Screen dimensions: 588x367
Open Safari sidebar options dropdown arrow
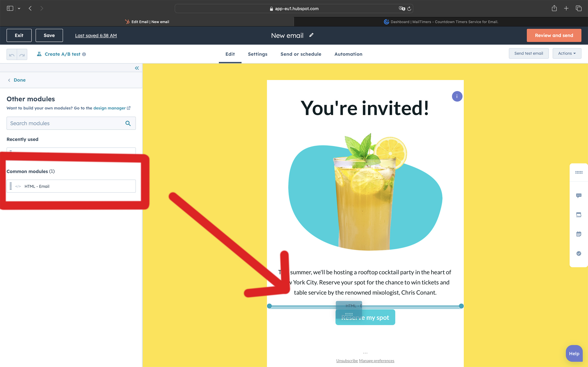(19, 8)
